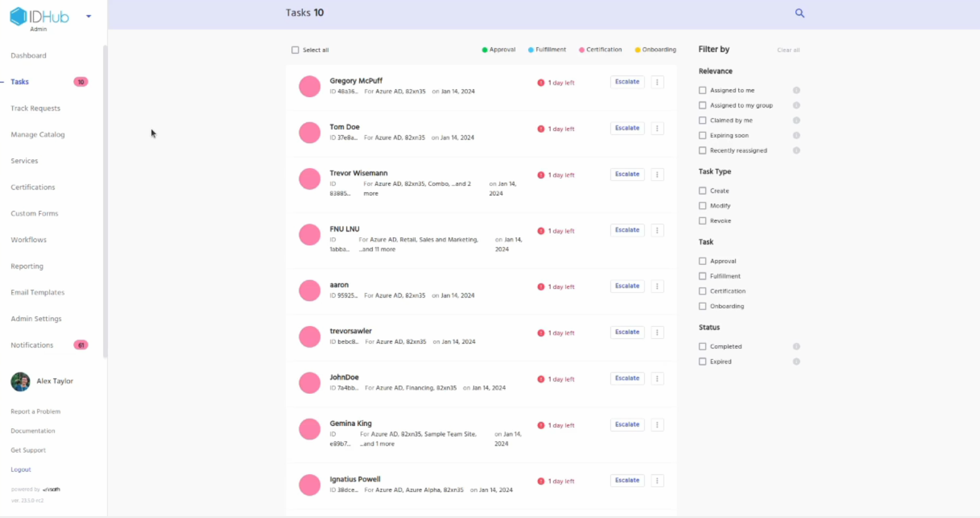
Task: Open three-dot menu for Gregory McPuff task
Action: 657,82
